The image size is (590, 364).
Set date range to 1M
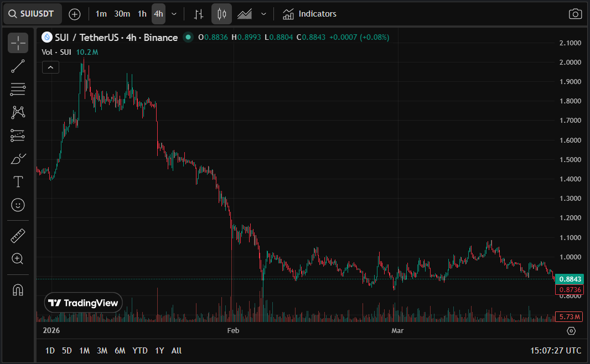tap(84, 351)
